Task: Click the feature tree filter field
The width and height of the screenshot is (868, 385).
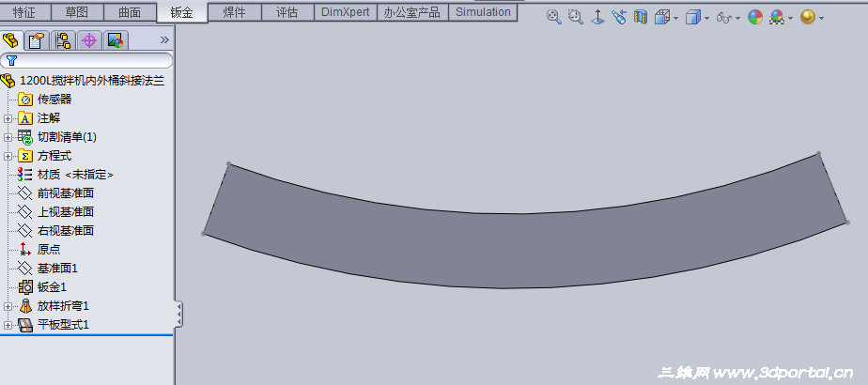Action: tap(86, 60)
